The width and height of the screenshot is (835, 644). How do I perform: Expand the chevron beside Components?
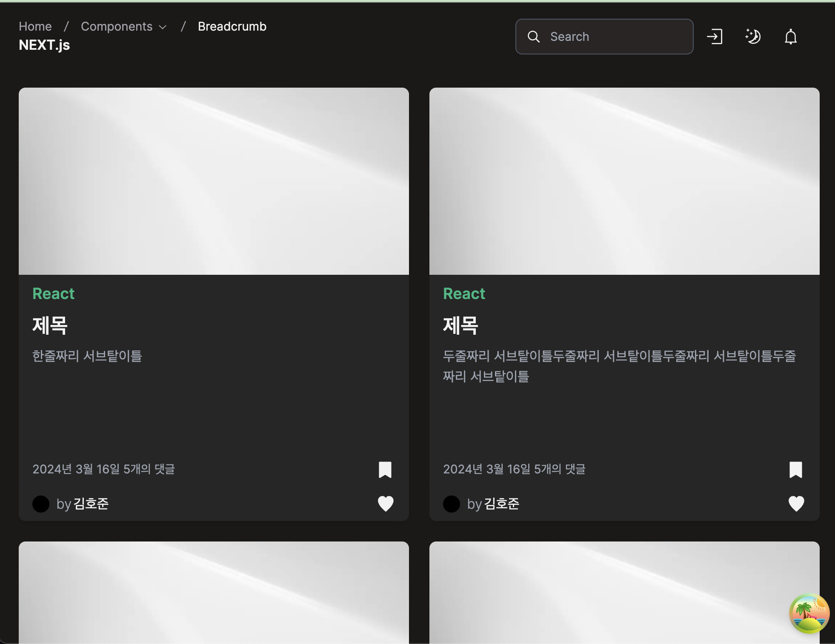(163, 27)
